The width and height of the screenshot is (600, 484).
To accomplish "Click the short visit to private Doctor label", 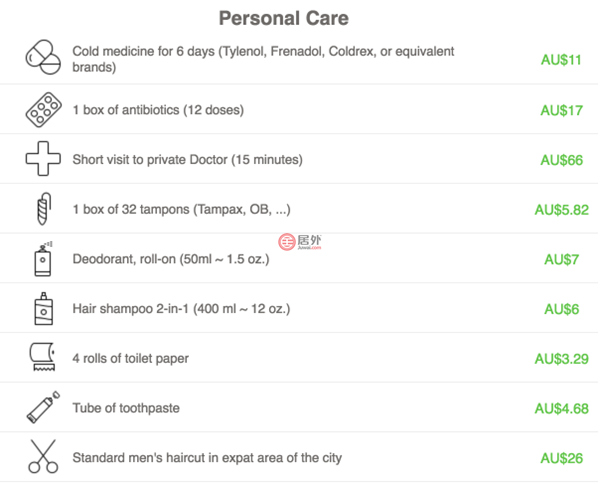I will pyautogui.click(x=187, y=159).
